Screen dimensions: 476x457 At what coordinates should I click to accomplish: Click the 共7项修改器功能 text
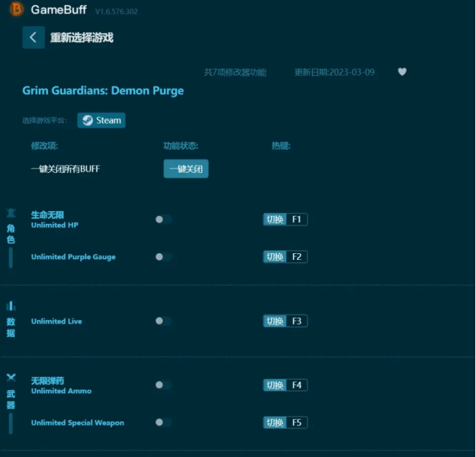coord(235,73)
